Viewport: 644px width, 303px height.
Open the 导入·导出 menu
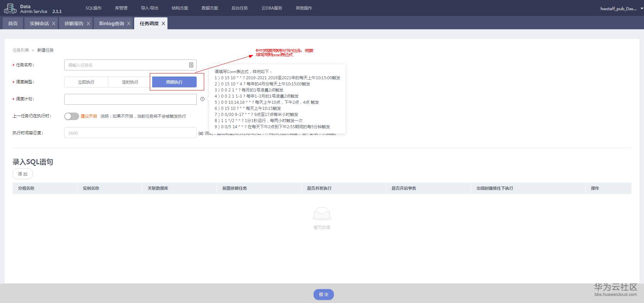[149, 8]
